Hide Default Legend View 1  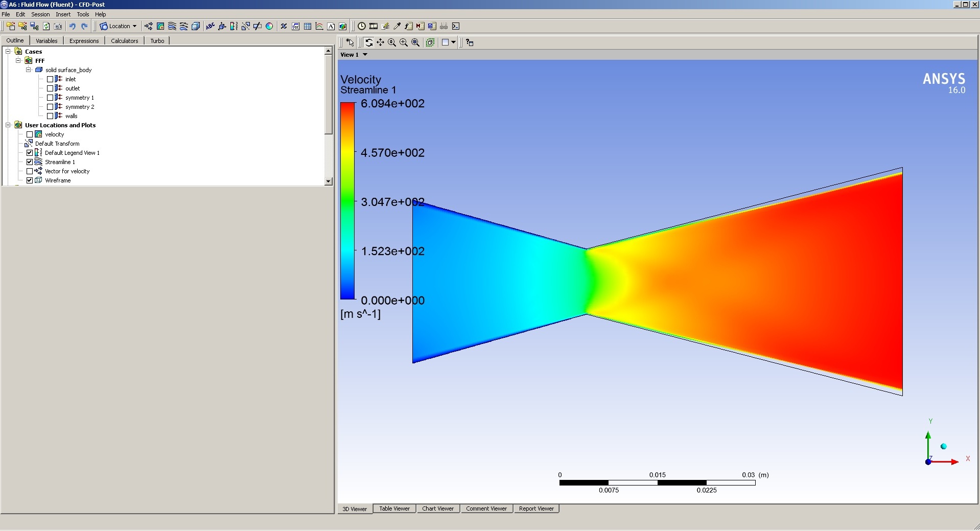click(x=30, y=153)
